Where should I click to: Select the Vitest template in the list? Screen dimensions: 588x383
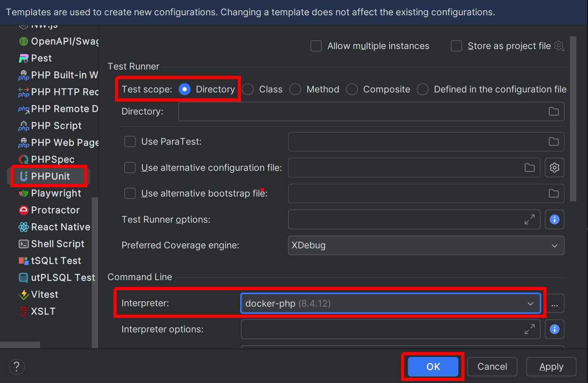[45, 295]
